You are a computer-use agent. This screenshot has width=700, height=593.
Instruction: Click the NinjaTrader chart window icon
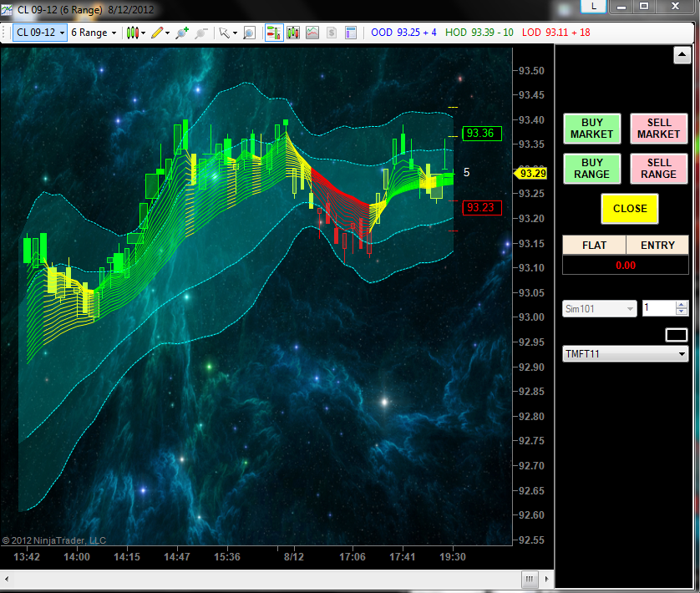click(7, 9)
